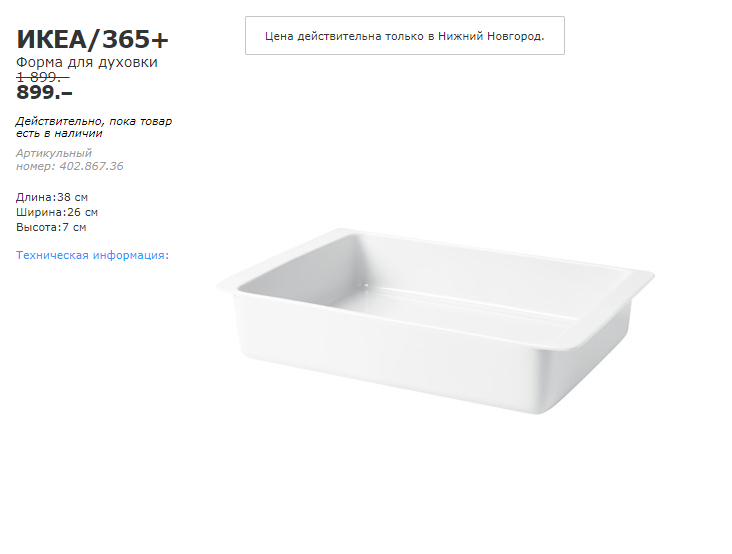Click the Ширина:26 см dimension line

click(x=57, y=212)
